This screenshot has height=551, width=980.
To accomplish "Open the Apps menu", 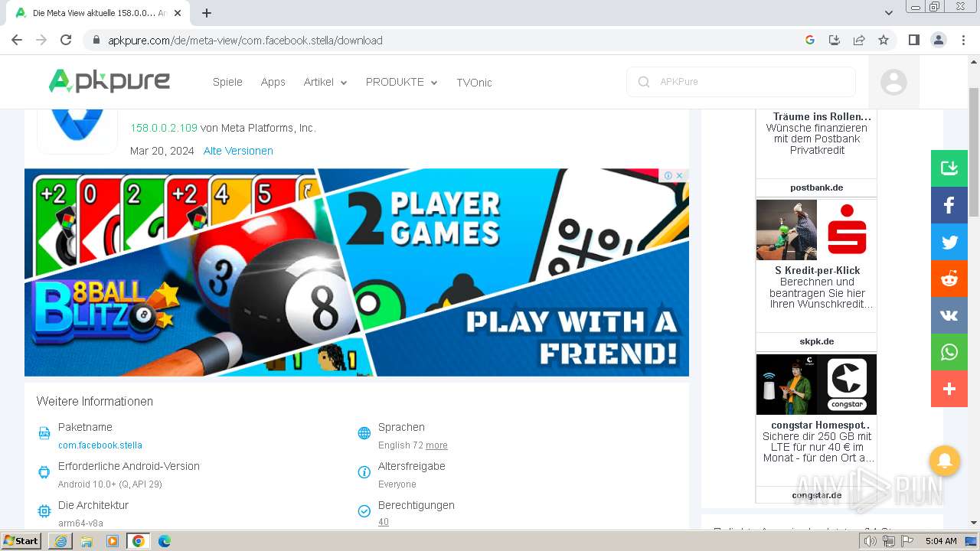I will [273, 82].
